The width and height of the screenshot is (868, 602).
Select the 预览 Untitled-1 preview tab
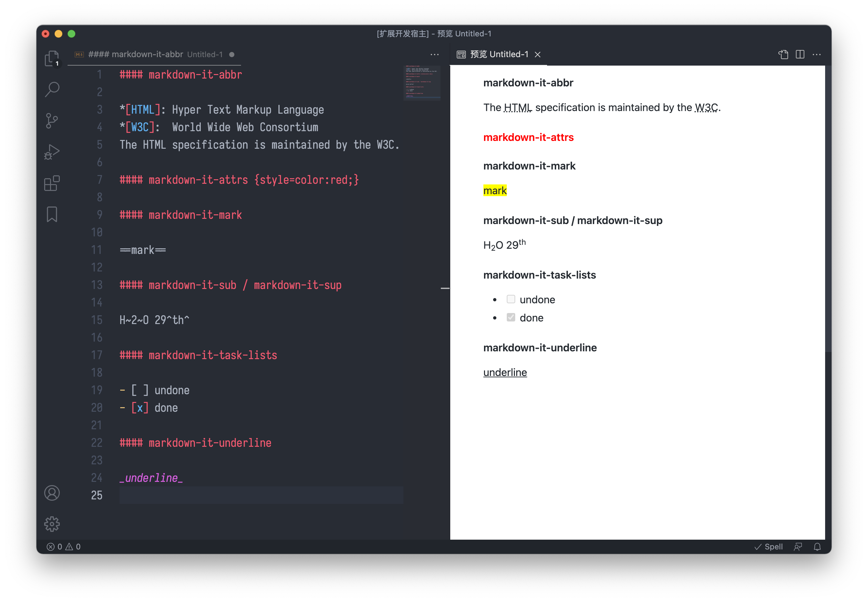tap(499, 54)
